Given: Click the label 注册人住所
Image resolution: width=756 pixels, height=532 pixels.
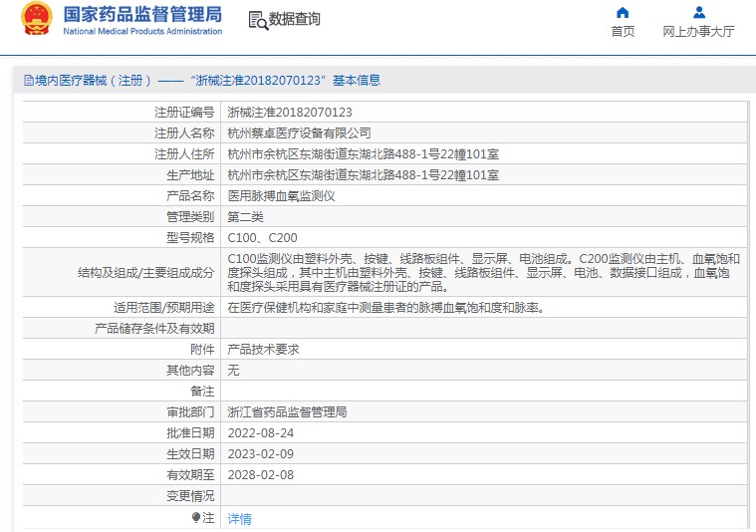Looking at the screenshot, I should tap(184, 154).
